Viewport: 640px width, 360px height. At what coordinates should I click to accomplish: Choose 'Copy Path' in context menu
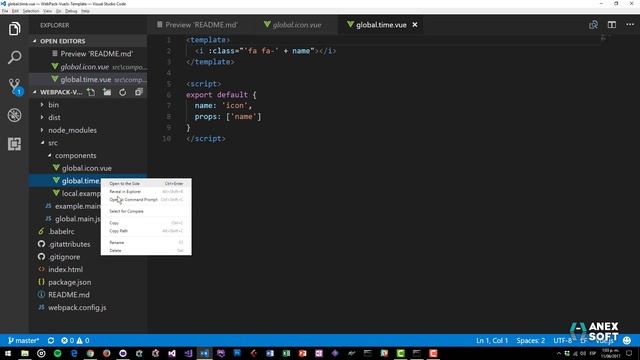146,231
